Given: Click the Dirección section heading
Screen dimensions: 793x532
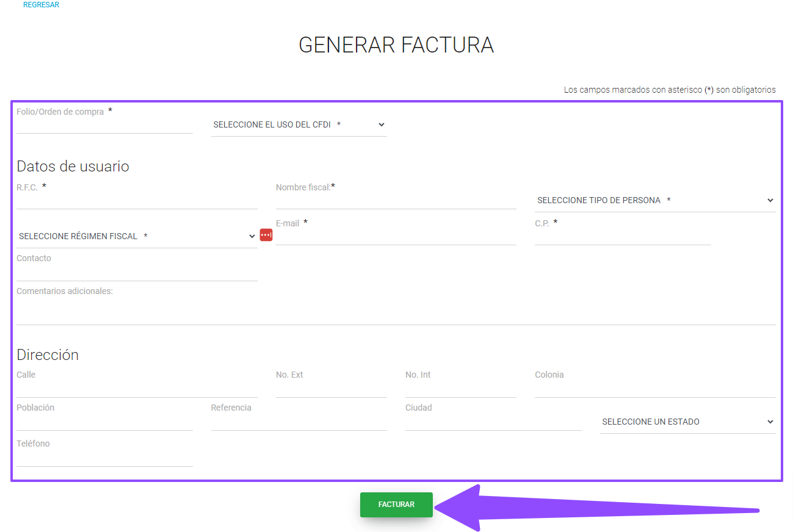Looking at the screenshot, I should click(x=48, y=354).
